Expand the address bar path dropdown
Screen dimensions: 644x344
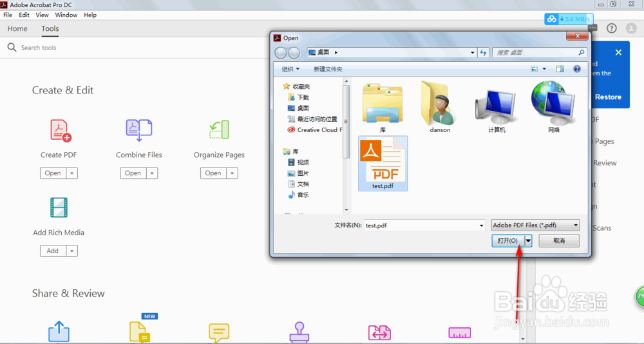[x=472, y=53]
